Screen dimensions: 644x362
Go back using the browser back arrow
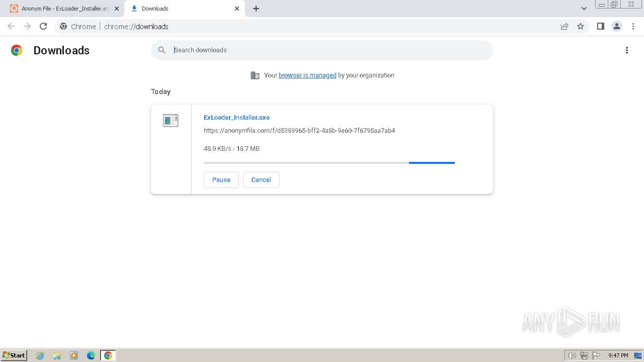tap(11, 26)
